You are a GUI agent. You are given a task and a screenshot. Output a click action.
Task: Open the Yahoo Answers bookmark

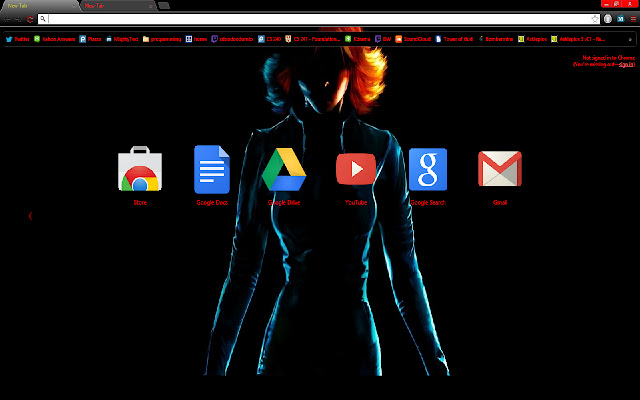pos(54,39)
